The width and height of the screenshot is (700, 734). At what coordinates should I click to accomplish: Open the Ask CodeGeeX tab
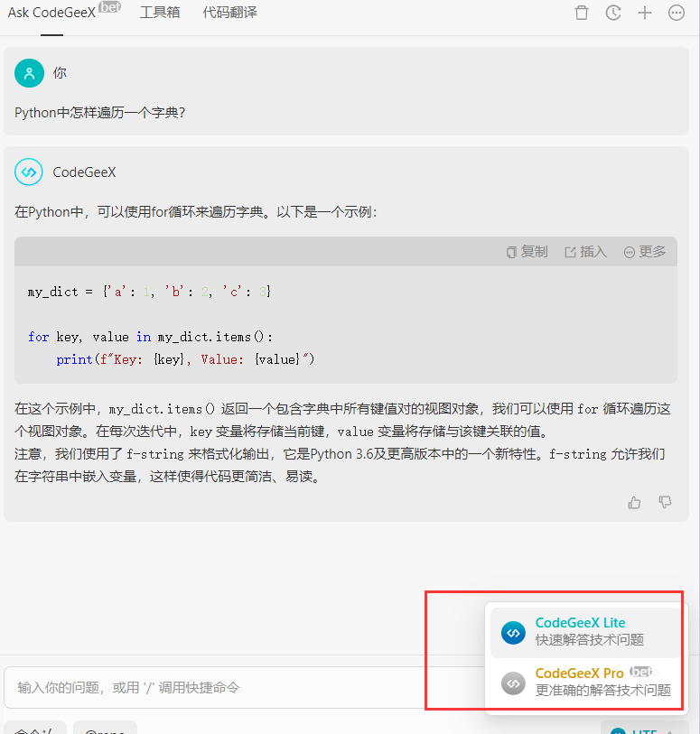[x=52, y=13]
